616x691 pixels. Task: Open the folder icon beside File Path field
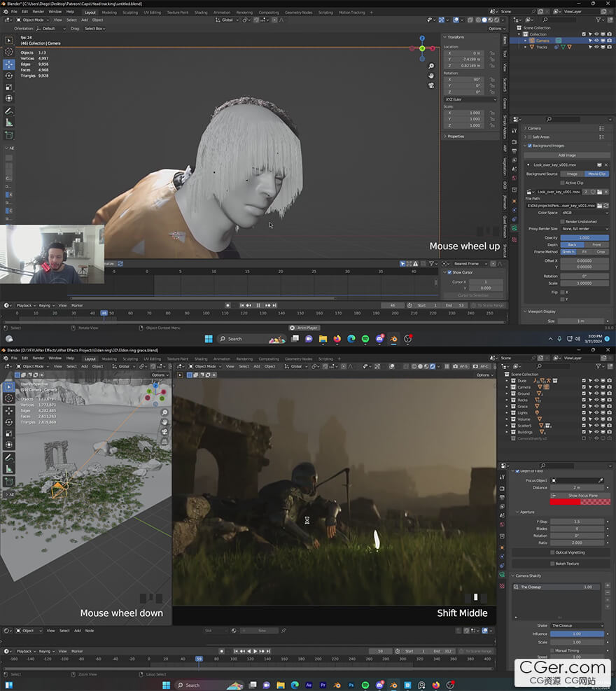(x=600, y=206)
